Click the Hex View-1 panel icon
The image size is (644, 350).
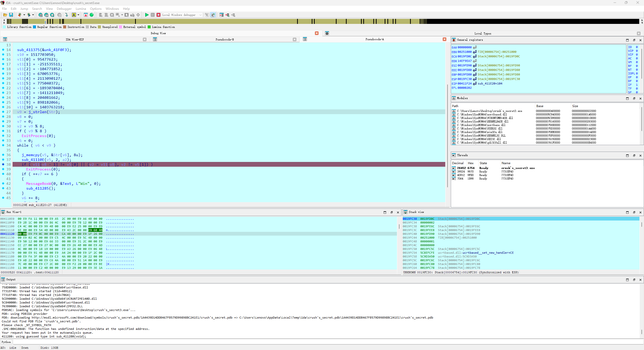click(x=3, y=212)
